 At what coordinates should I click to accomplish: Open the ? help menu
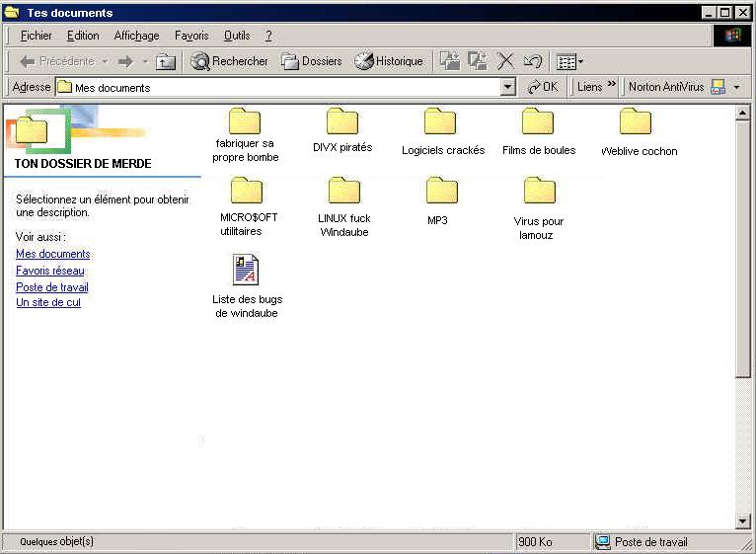click(268, 36)
